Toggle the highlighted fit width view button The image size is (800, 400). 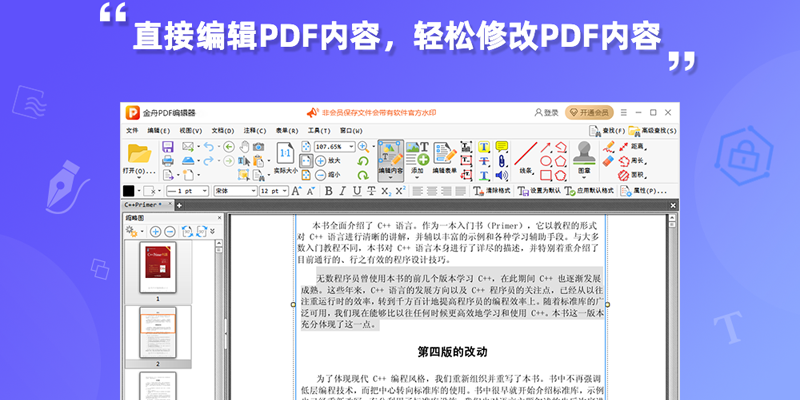[x=306, y=161]
